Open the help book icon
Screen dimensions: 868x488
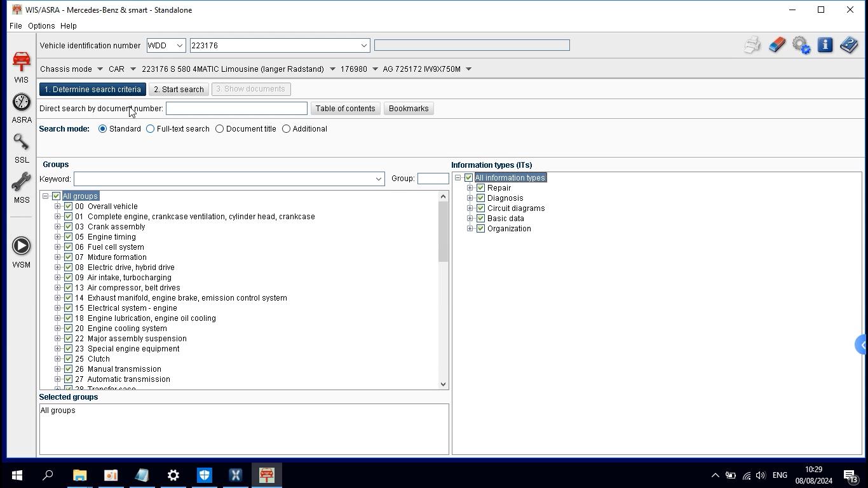tap(849, 45)
